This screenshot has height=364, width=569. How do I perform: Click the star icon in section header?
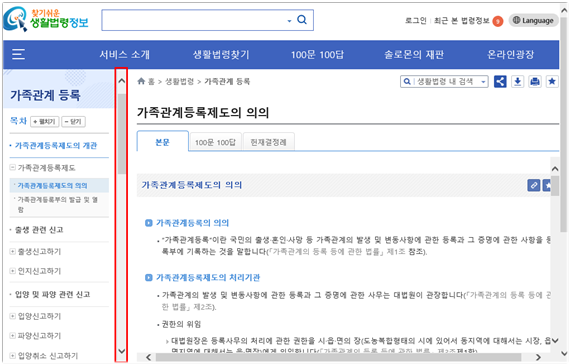click(547, 185)
